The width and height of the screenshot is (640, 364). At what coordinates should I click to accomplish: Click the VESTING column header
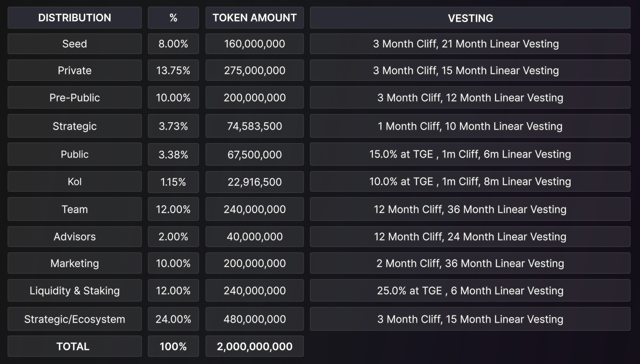coord(470,18)
